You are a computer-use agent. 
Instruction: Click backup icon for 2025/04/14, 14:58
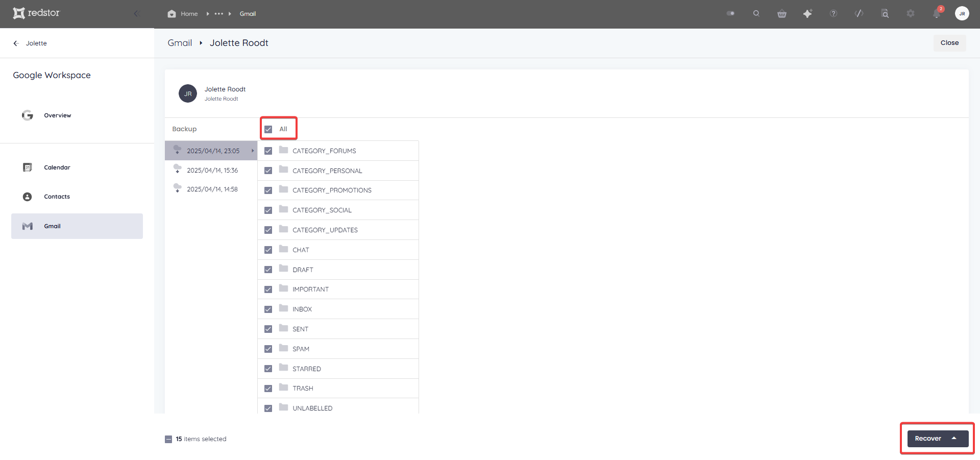178,188
